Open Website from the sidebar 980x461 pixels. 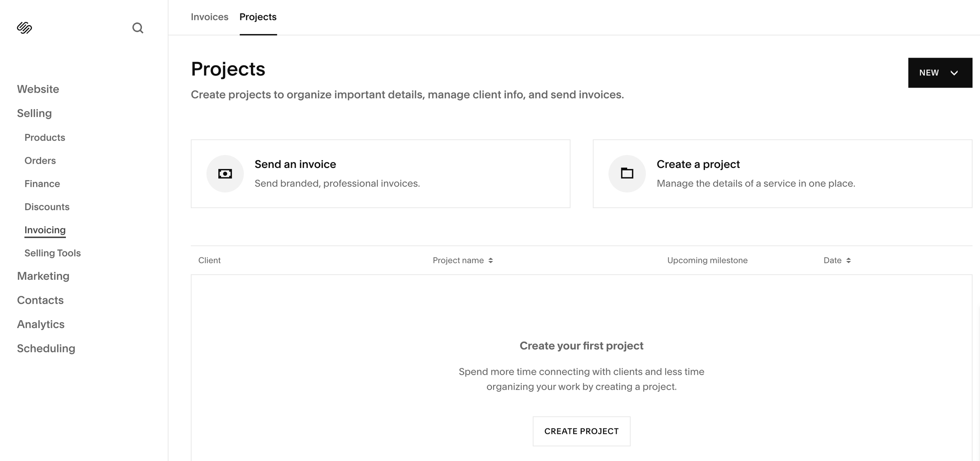coord(38,89)
